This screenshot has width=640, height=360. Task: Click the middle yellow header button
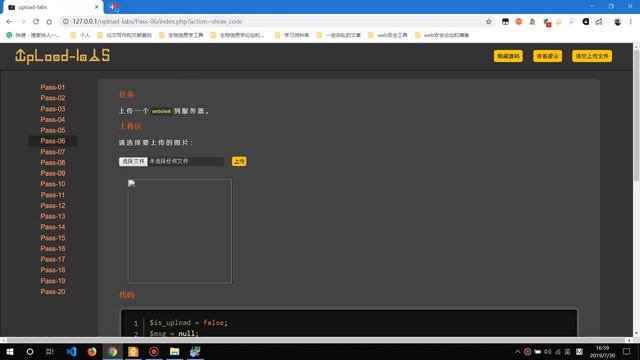(547, 56)
